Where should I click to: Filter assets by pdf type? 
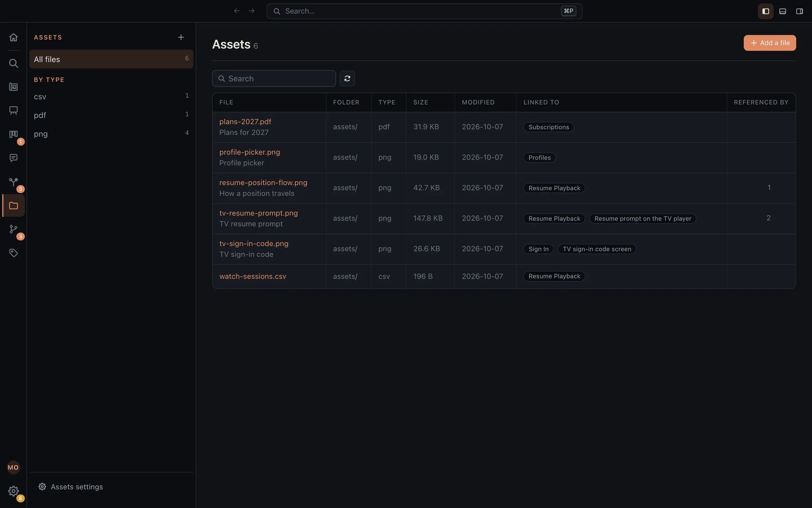[111, 115]
